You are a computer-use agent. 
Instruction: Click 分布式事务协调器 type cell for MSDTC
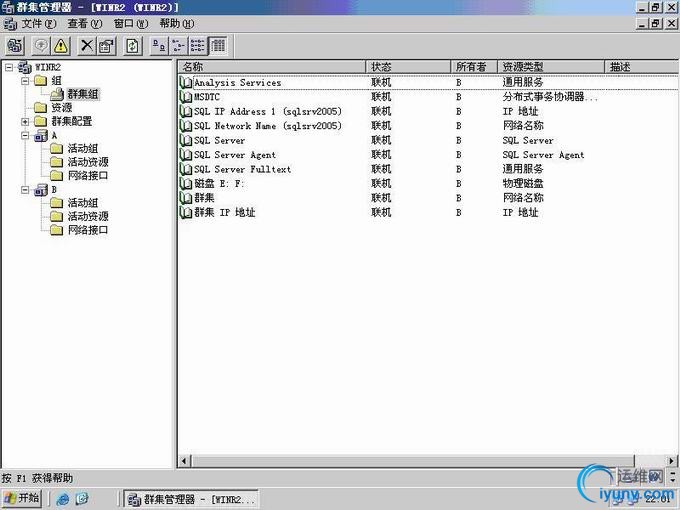(550, 97)
